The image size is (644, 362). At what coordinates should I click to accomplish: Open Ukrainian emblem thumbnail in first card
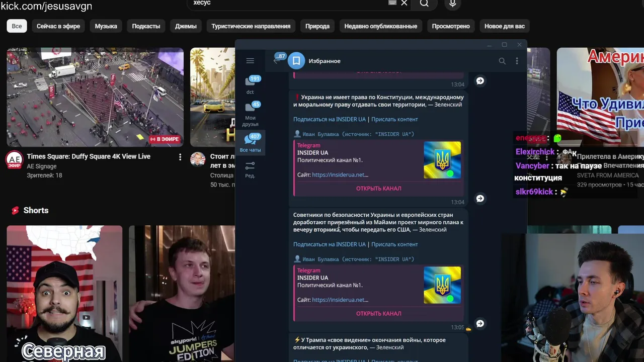442,160
